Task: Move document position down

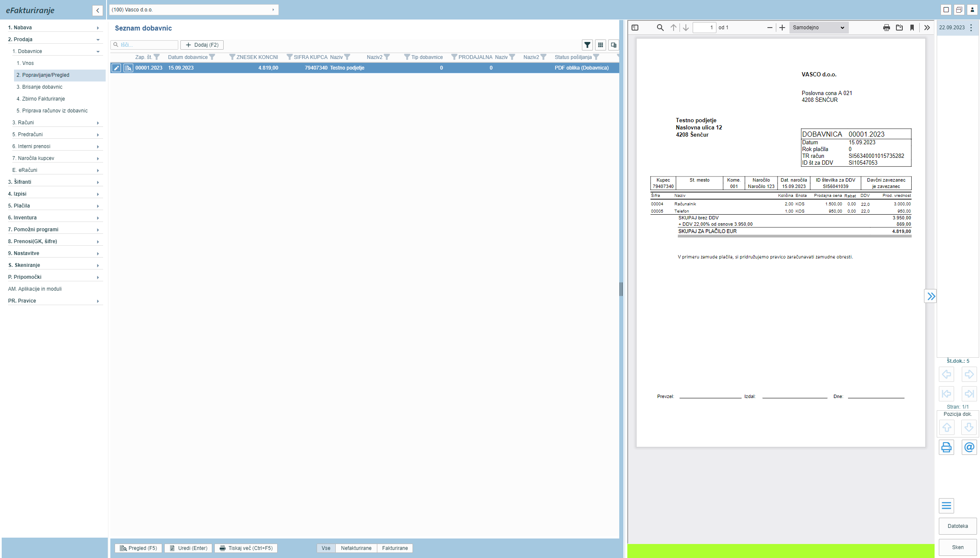Action: point(969,427)
